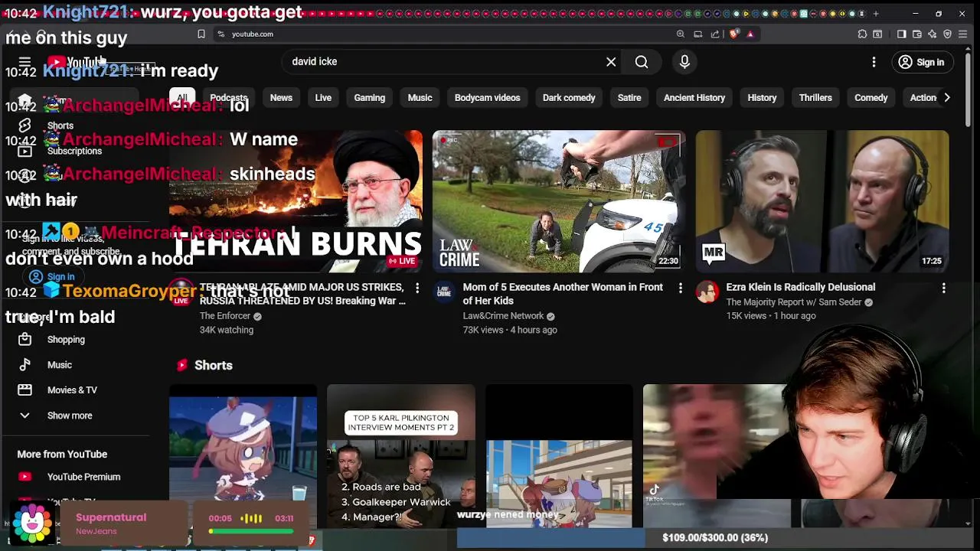Click the youtube.com address bar URL
This screenshot has width=980, height=551.
(253, 34)
